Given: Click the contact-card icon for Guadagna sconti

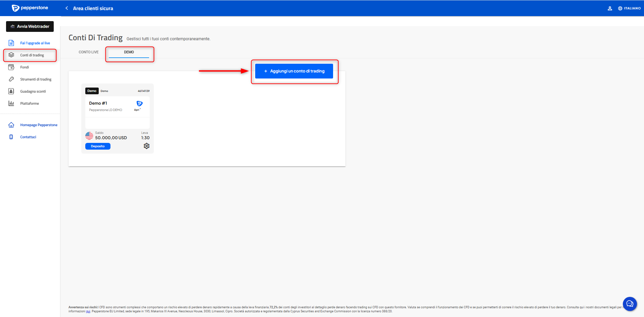Looking at the screenshot, I should point(11,91).
